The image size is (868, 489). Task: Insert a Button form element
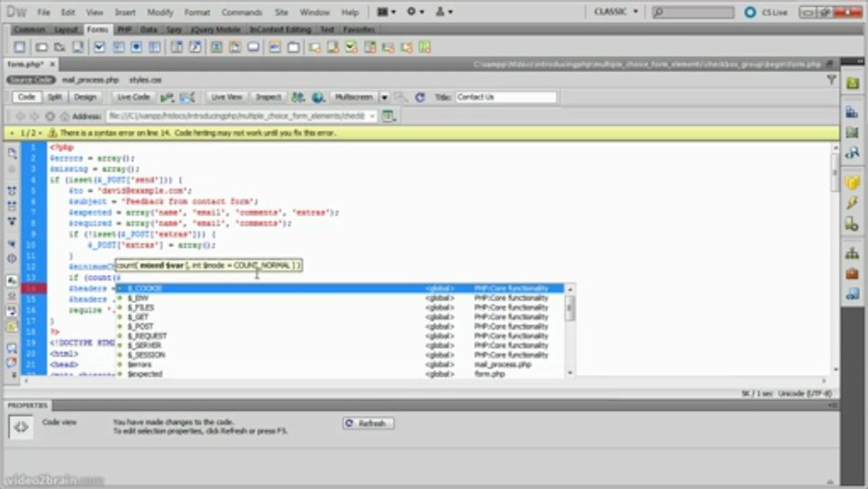click(253, 47)
